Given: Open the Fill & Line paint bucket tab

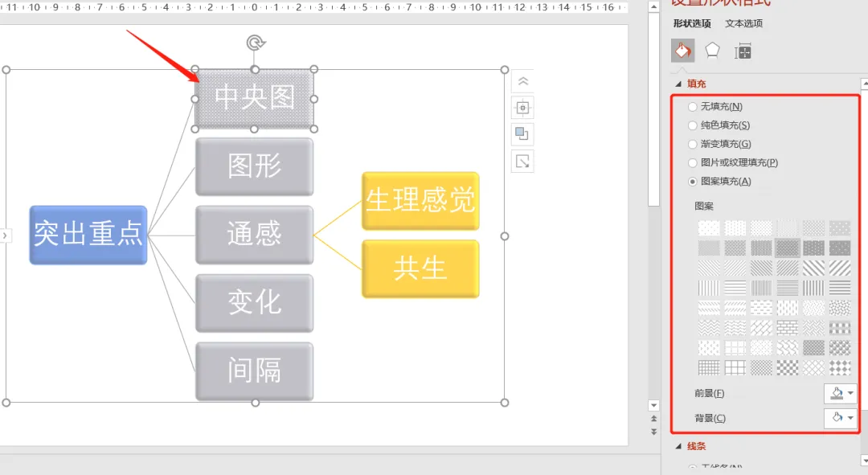Looking at the screenshot, I should point(682,51).
